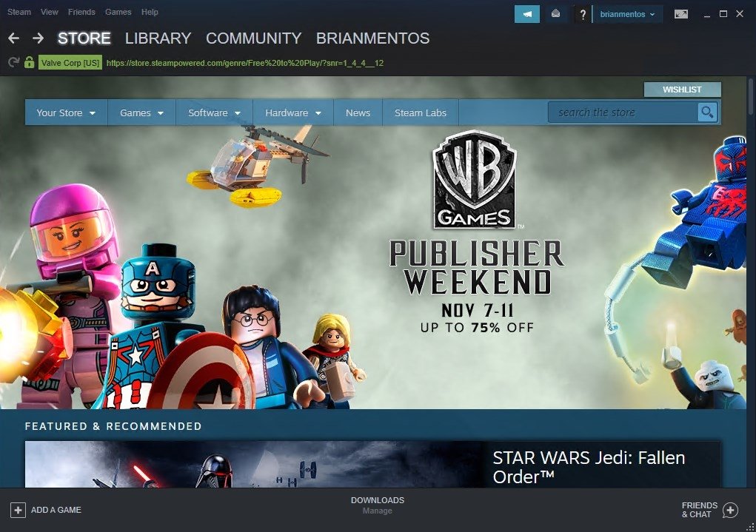
Task: Open the announcements megaphone icon
Action: (x=527, y=14)
